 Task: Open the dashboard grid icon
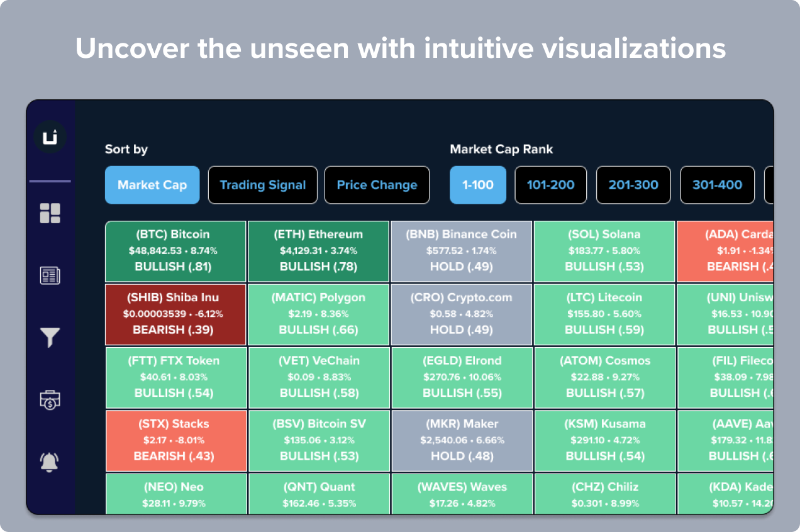[x=50, y=213]
